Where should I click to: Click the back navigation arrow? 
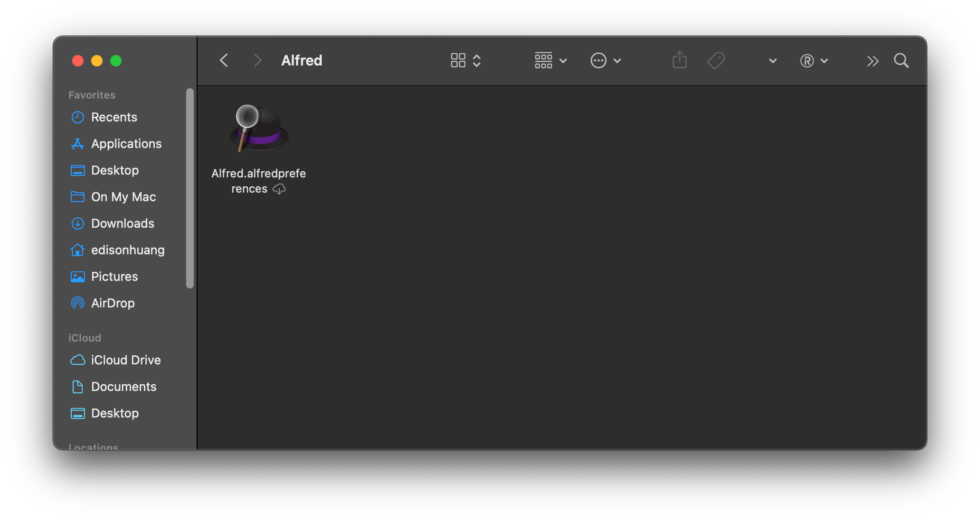[x=224, y=61]
